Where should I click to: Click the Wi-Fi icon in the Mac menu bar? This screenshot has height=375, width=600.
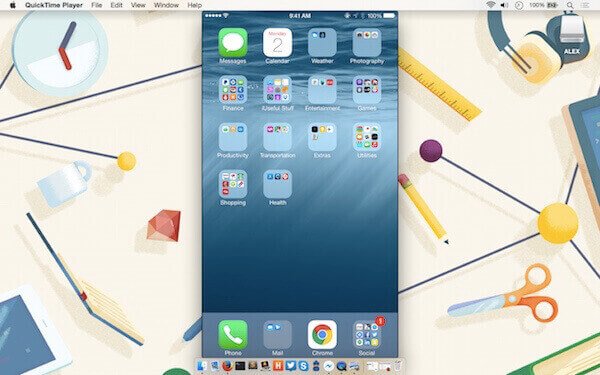click(x=490, y=5)
